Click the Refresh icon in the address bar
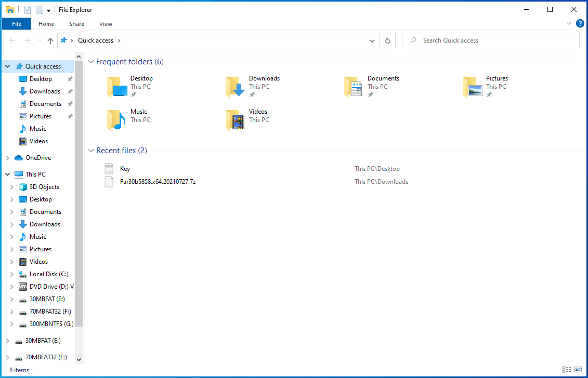Image resolution: width=588 pixels, height=378 pixels. pyautogui.click(x=387, y=40)
